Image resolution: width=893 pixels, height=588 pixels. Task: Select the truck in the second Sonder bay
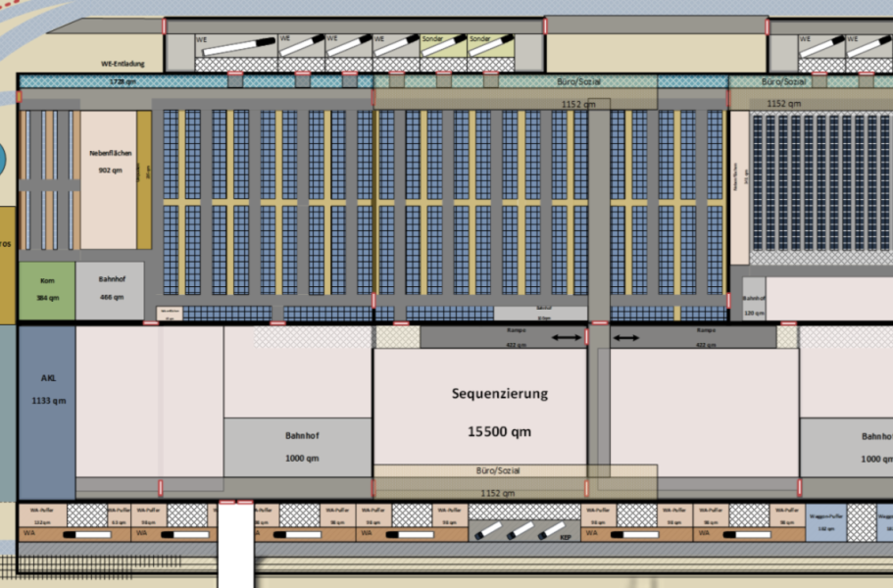coord(491,45)
